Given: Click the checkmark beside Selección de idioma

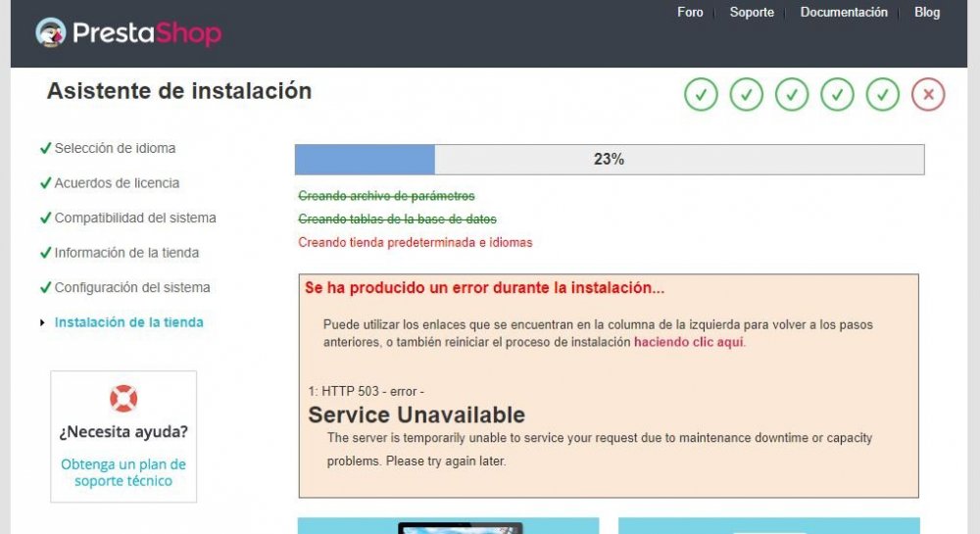Looking at the screenshot, I should pyautogui.click(x=45, y=148).
